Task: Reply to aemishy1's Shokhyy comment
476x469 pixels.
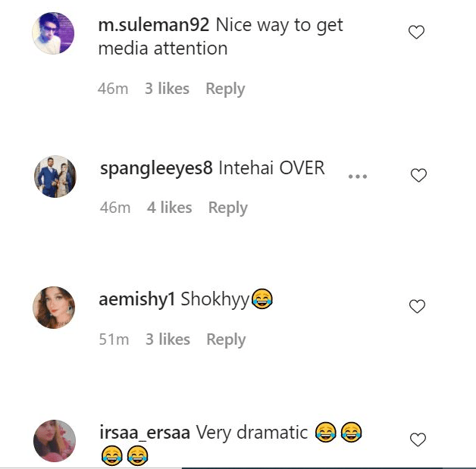Action: [x=226, y=339]
